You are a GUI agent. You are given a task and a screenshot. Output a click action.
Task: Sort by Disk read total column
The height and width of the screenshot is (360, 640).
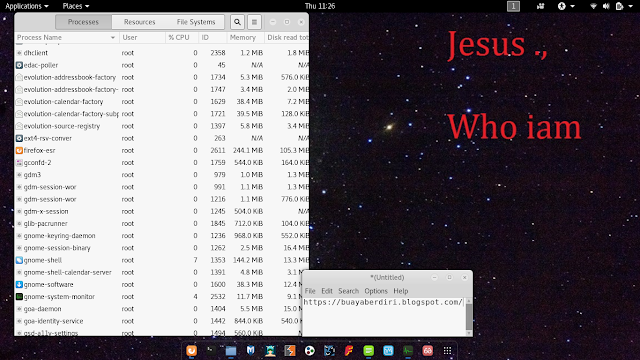(287, 38)
